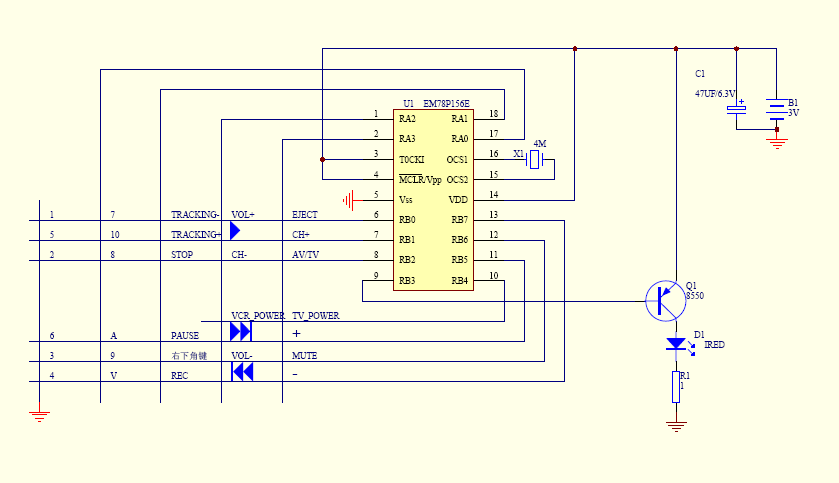Select the top-rail junction dot above the Q1 transistor
Screen dimensions: 839x483
tap(676, 49)
